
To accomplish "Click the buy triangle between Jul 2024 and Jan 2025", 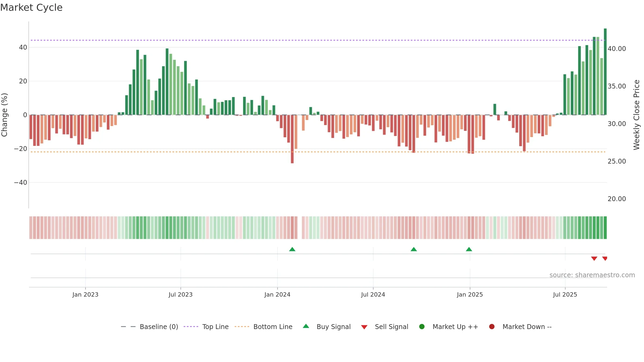I will 414,249.
